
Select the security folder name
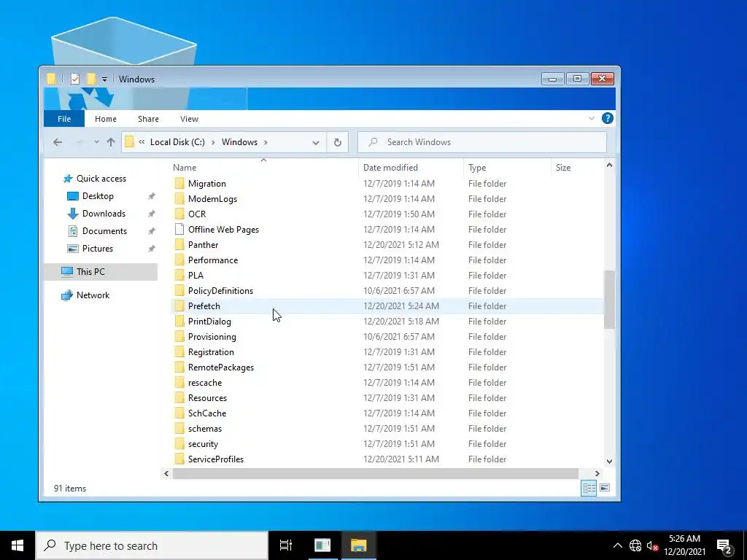point(203,444)
